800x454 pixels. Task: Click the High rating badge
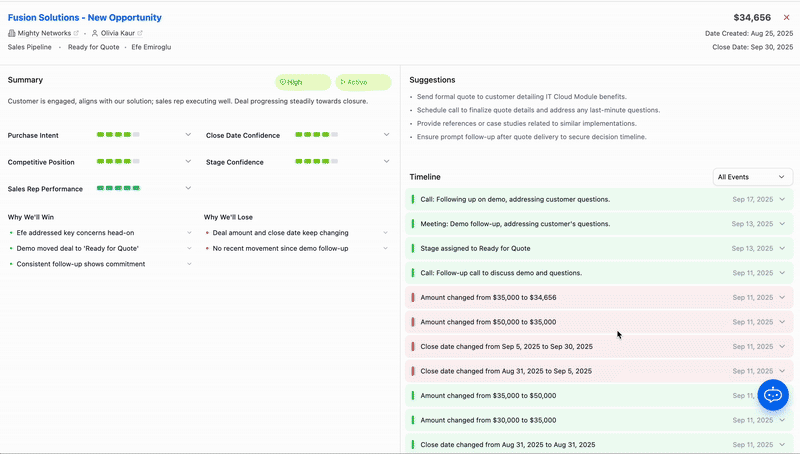click(x=302, y=82)
